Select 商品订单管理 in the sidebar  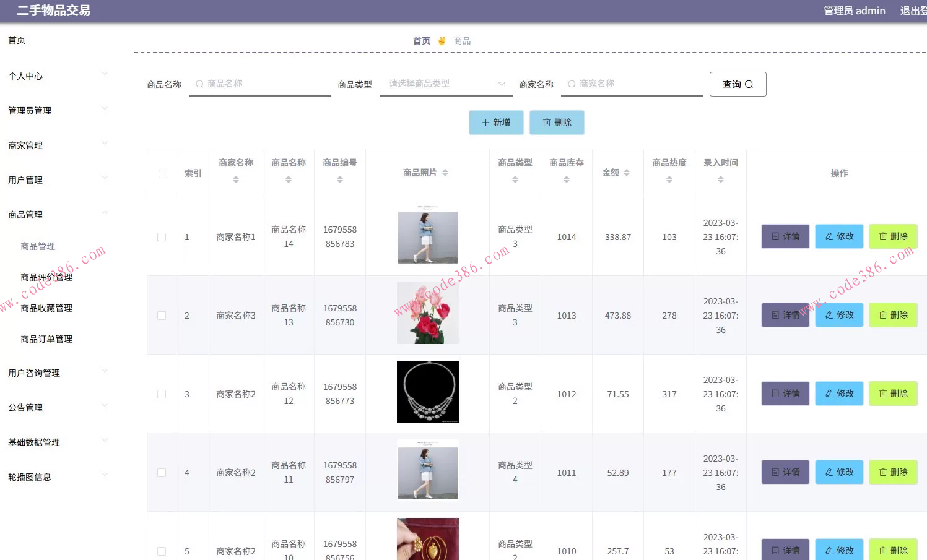point(46,338)
